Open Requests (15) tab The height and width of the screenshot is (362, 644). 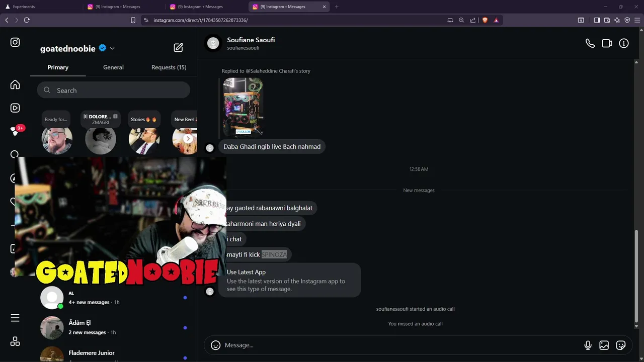click(x=169, y=67)
